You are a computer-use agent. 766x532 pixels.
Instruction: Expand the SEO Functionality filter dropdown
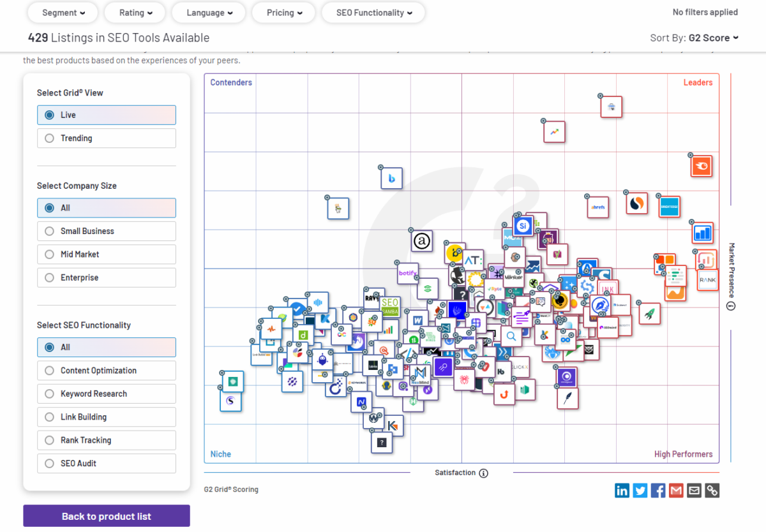(x=374, y=13)
